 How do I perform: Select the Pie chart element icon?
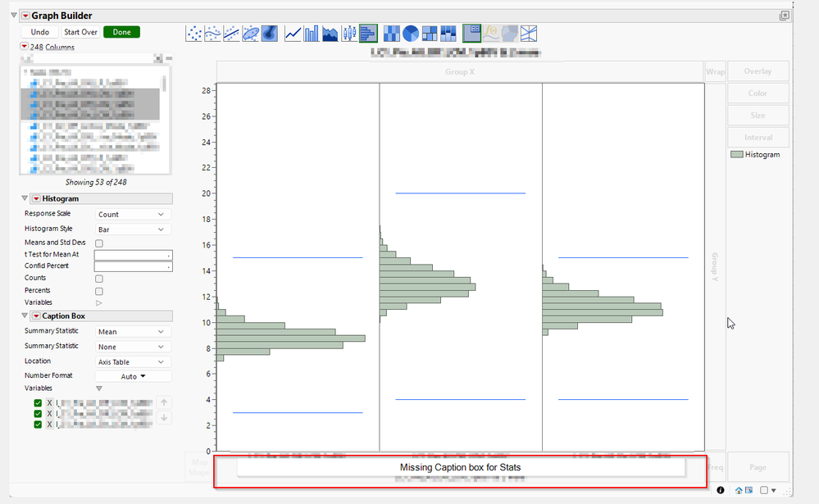pyautogui.click(x=411, y=34)
